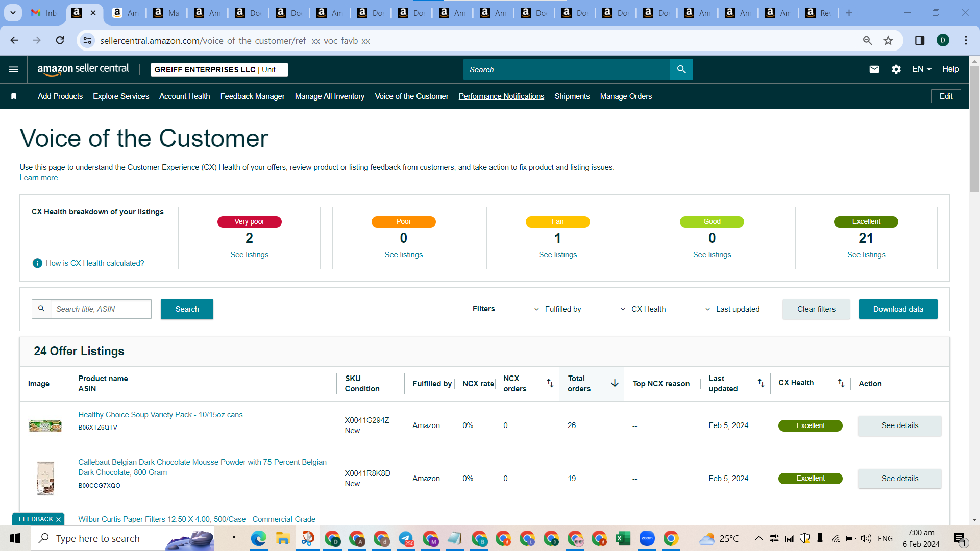Click the zoom magnifier icon in address bar
This screenshot has width=980, height=551.
[867, 40]
